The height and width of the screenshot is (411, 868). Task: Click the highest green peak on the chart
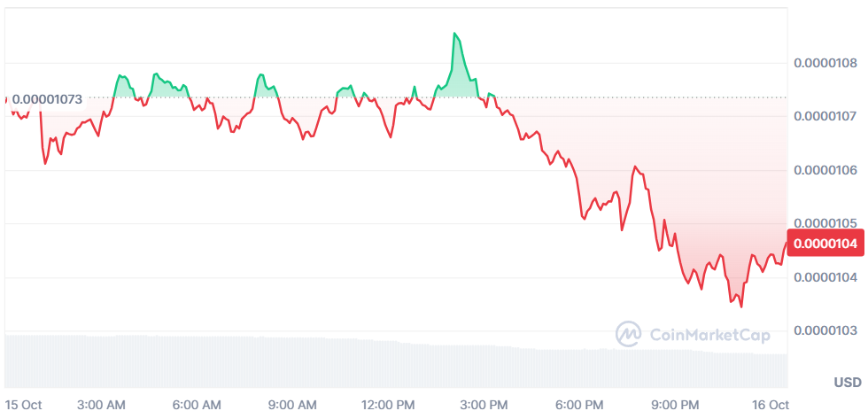tap(454, 35)
